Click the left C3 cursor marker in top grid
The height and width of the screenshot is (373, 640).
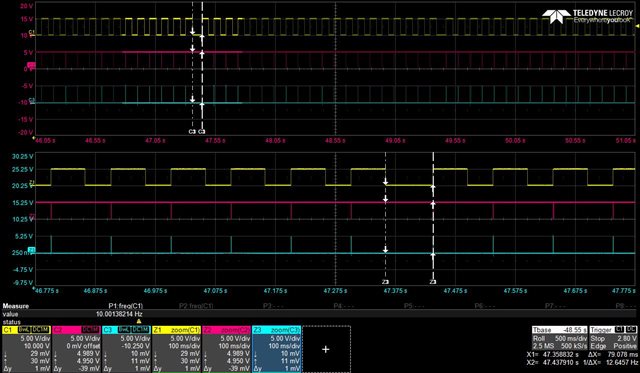pyautogui.click(x=192, y=132)
